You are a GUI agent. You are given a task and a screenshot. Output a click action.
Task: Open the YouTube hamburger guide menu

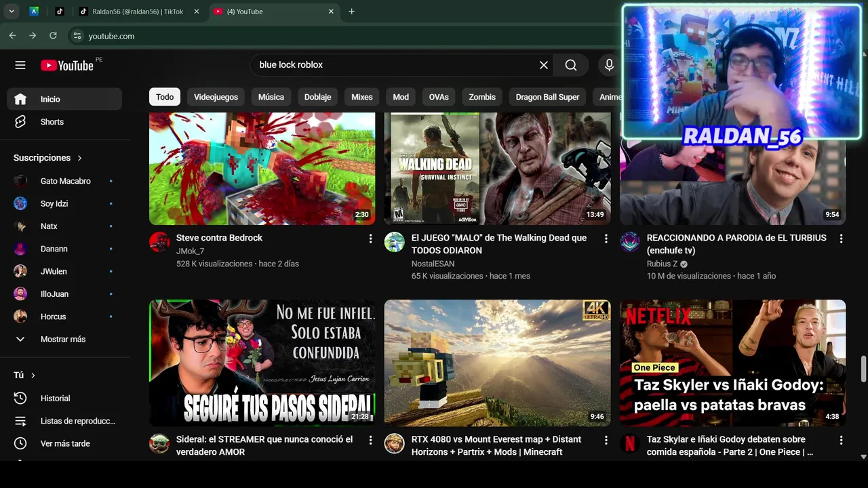click(20, 65)
